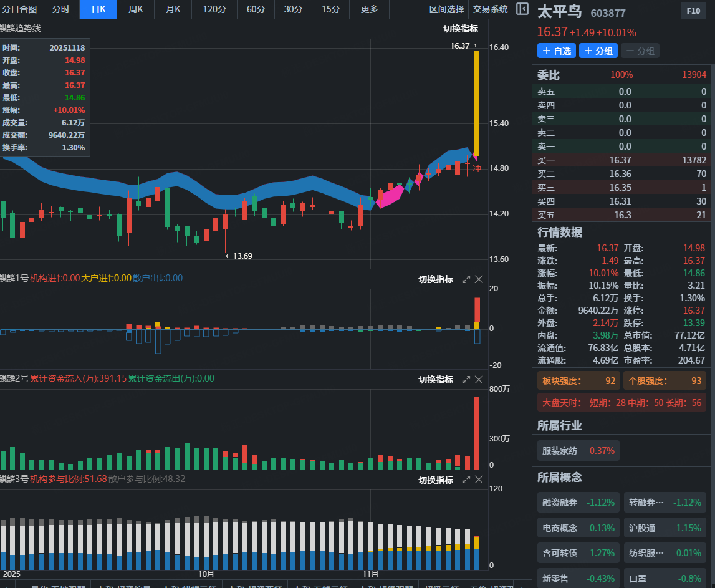Open the 服装家纺 industry tag
715x588 pixels.
click(578, 450)
